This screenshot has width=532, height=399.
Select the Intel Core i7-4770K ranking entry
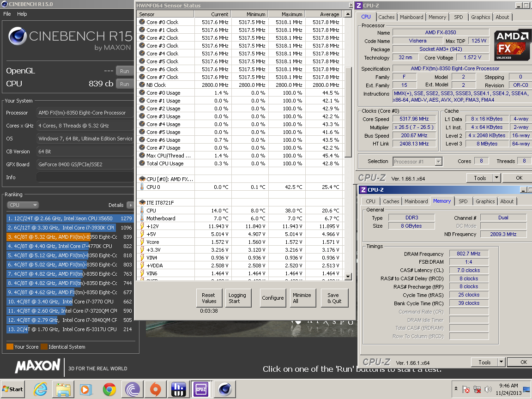click(x=70, y=246)
